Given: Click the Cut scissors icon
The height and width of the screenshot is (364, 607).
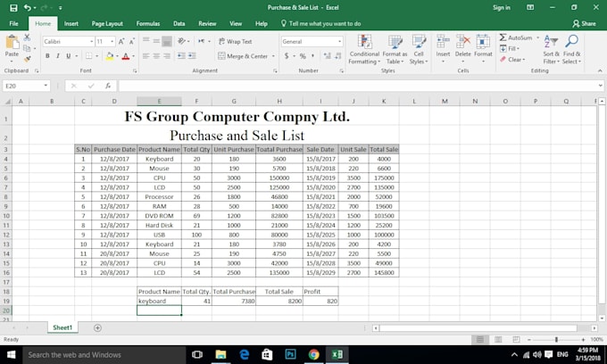Looking at the screenshot, I should (x=27, y=37).
